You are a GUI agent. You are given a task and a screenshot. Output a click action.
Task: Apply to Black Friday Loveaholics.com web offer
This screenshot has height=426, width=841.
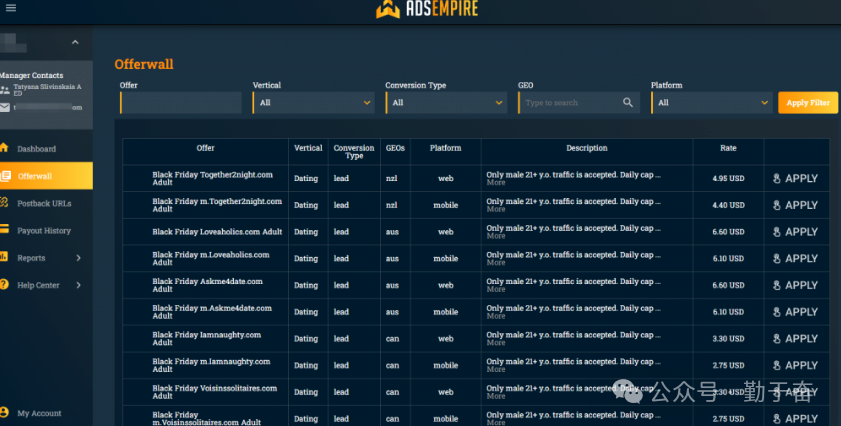point(795,232)
